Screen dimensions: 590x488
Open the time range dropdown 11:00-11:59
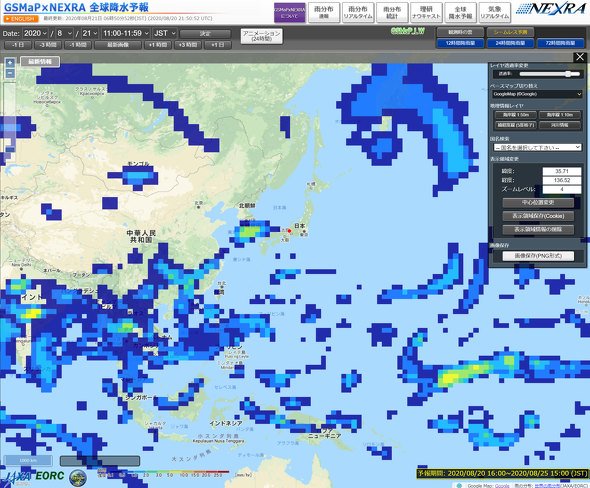click(126, 33)
